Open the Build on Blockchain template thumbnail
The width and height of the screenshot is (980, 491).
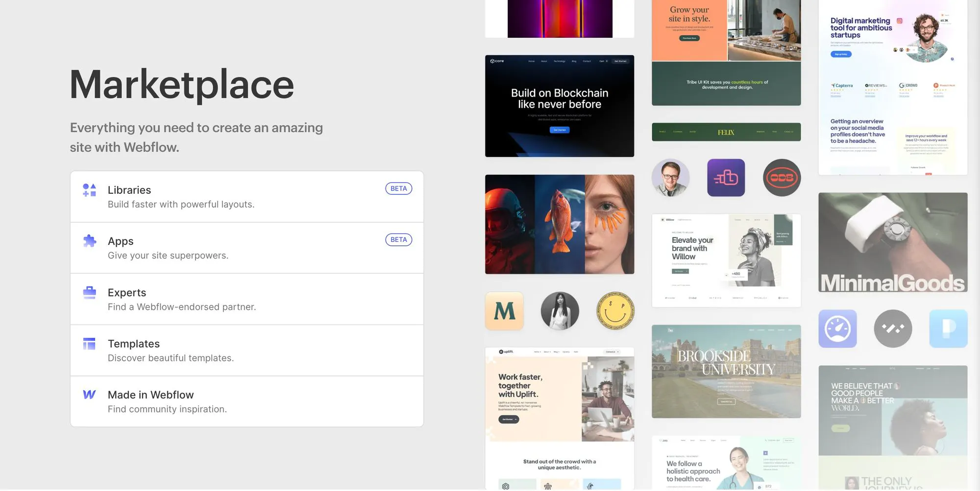(x=560, y=106)
